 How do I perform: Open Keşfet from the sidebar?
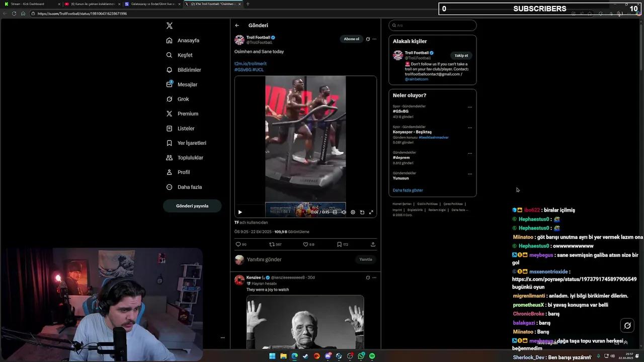[180, 55]
